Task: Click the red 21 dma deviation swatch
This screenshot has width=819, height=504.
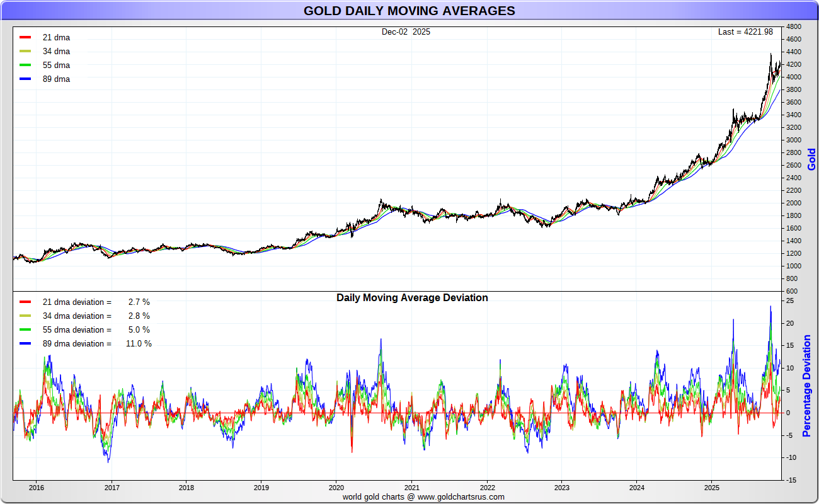Action: [x=25, y=302]
